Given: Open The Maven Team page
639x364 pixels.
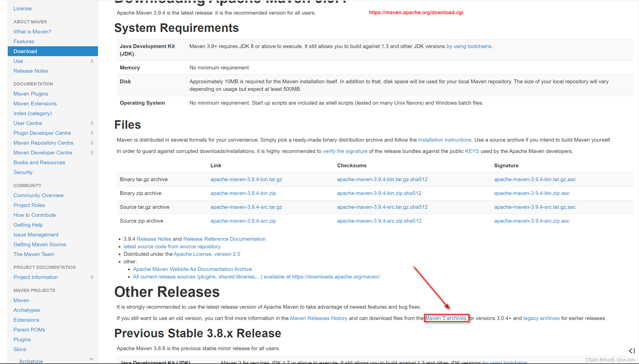Looking at the screenshot, I should coord(34,254).
